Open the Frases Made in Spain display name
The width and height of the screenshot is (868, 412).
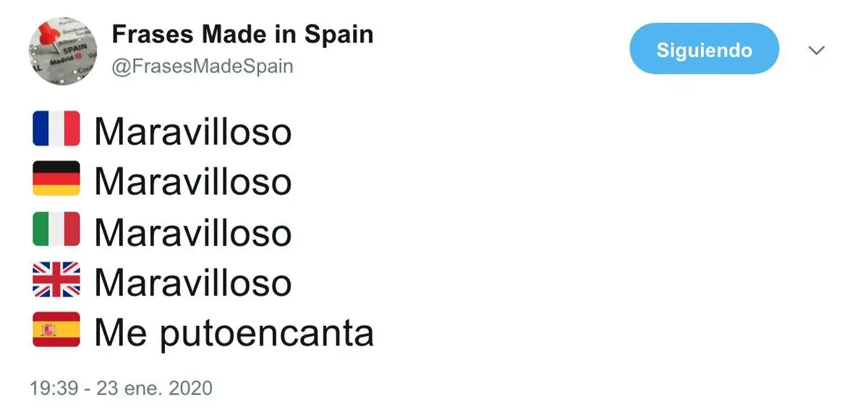(242, 34)
